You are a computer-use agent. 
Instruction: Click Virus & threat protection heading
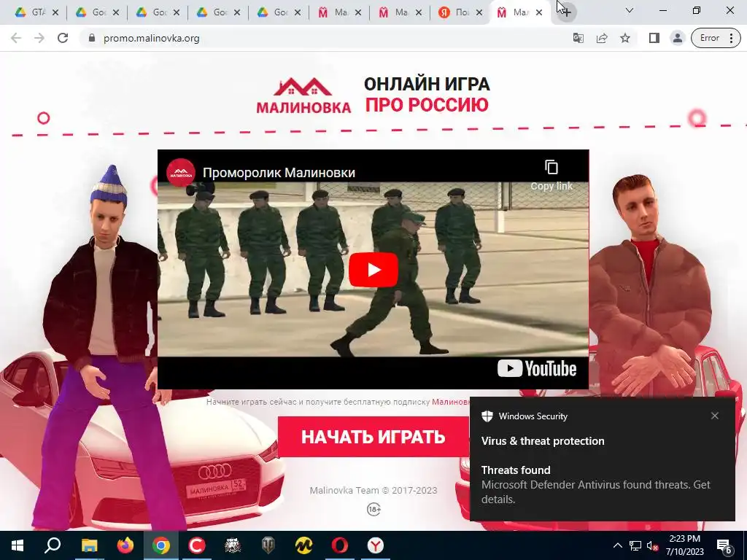click(543, 441)
